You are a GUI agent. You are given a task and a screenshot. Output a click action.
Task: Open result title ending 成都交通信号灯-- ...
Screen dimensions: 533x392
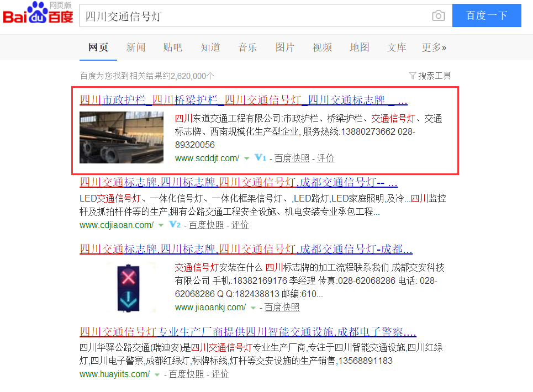pos(239,182)
